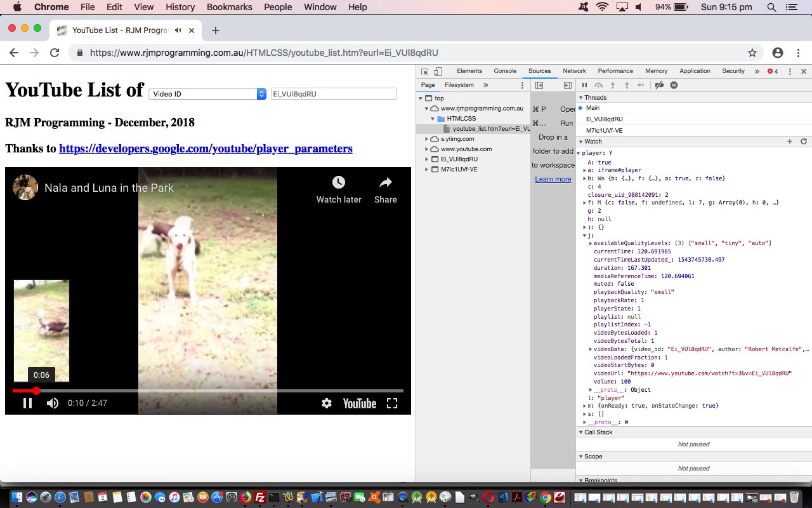Toggle the device toolbar icon in DevTools

(438, 71)
